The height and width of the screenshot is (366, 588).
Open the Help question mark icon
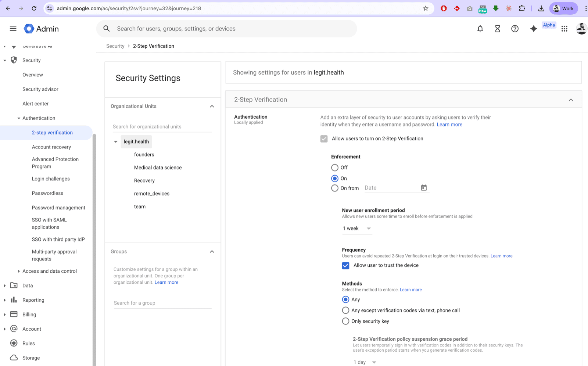point(514,29)
